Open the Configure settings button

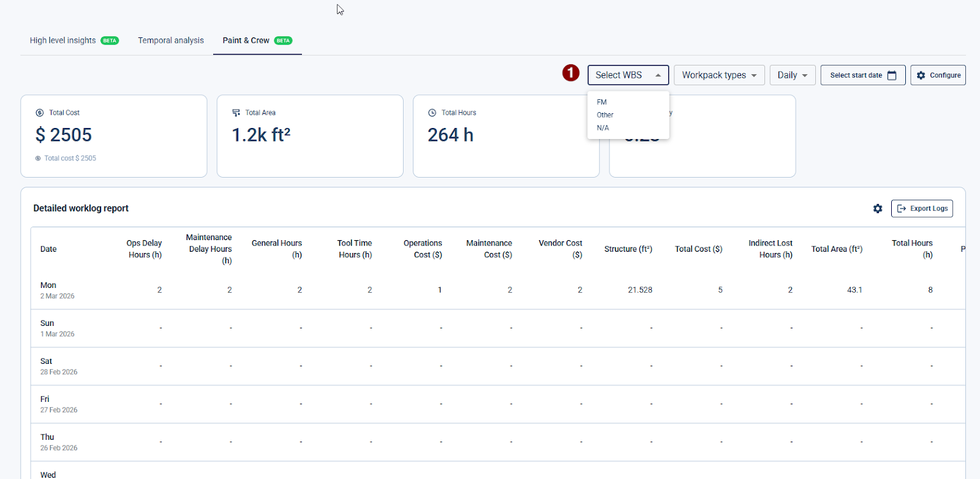tap(938, 75)
